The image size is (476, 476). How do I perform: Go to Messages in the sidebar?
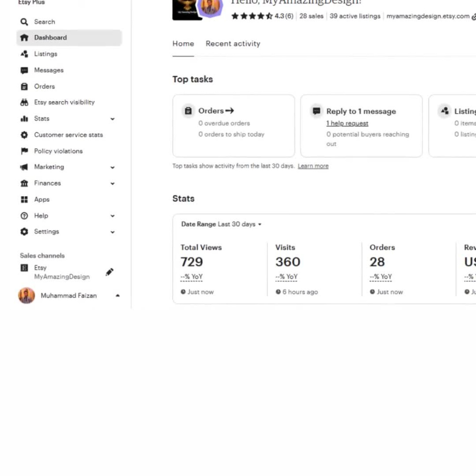click(69, 70)
